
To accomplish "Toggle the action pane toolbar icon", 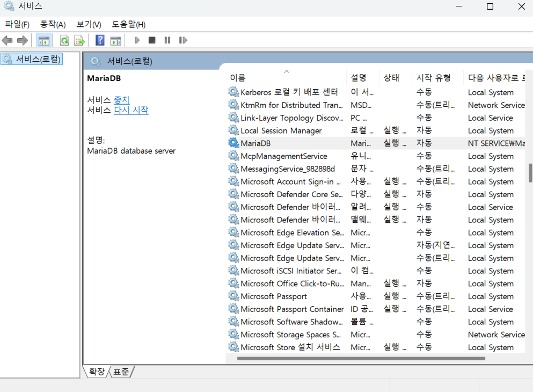I will click(x=116, y=40).
